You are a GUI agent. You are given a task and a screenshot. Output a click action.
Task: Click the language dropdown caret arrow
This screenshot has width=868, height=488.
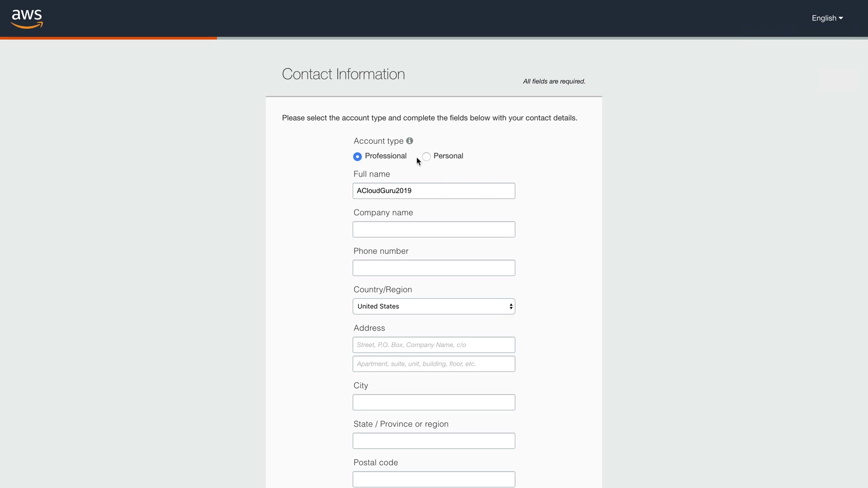[x=841, y=19]
